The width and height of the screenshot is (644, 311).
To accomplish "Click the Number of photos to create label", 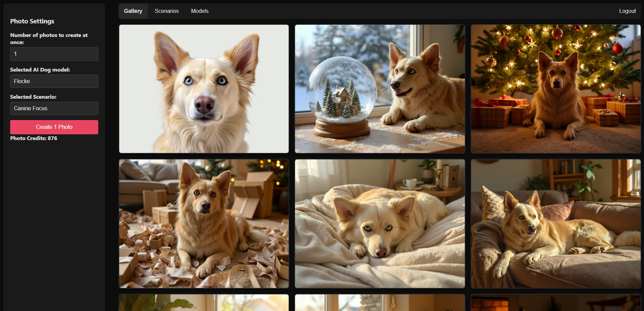I will (49, 39).
